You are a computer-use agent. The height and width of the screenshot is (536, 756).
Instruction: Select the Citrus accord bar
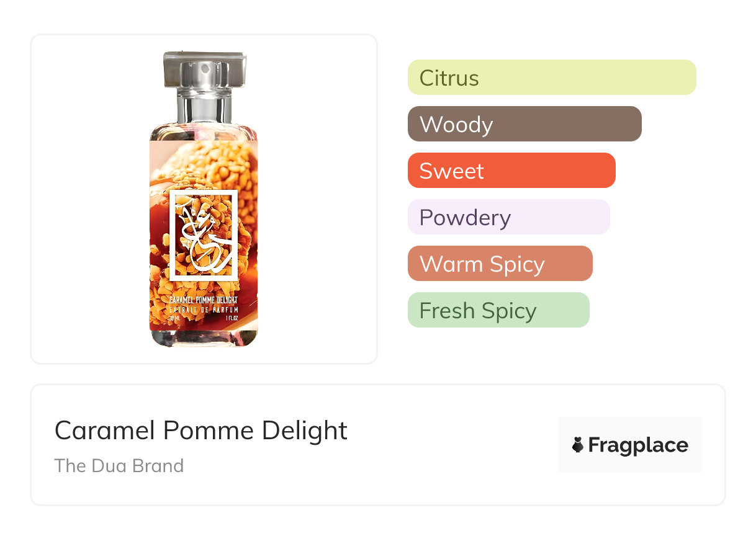pyautogui.click(x=552, y=78)
